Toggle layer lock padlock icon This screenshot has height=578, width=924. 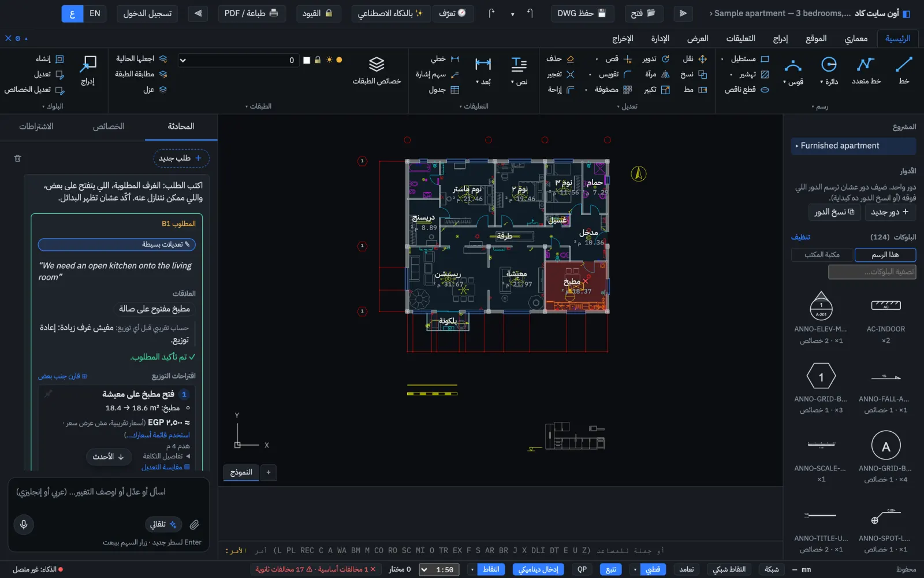tap(318, 60)
